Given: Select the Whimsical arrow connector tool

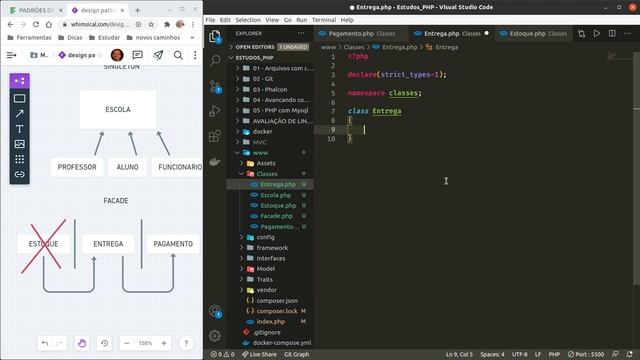Looking at the screenshot, I should pos(19,113).
